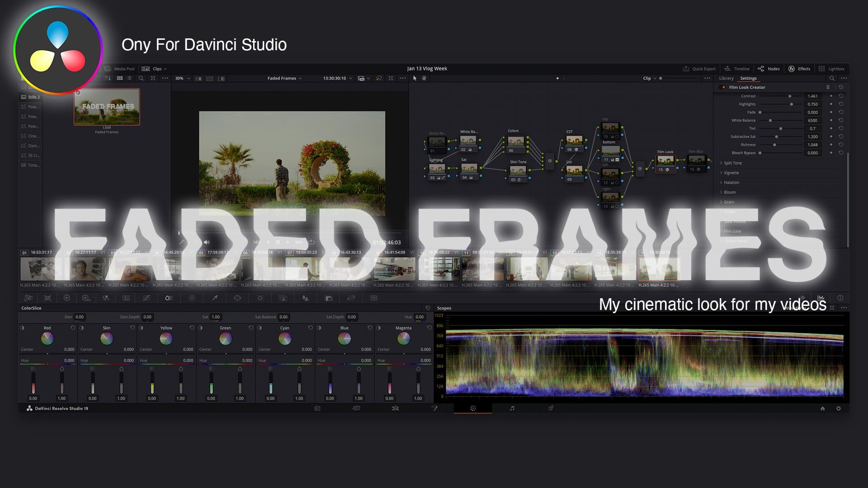Toggle the Blue color slice bypass
This screenshot has width=868, height=488.
(319, 328)
